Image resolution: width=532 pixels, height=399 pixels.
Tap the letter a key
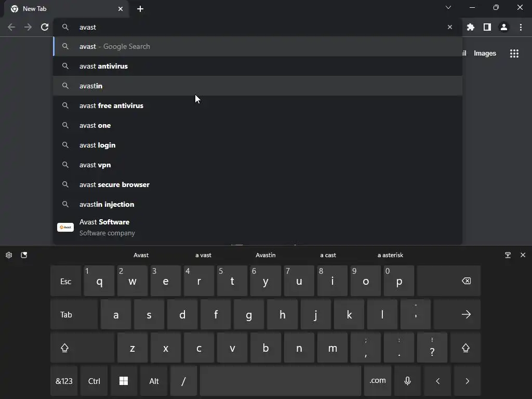coord(116,314)
